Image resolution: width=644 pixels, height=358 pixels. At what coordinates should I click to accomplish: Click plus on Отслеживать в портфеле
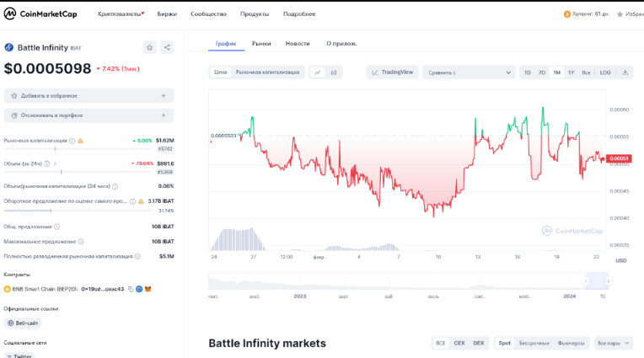click(164, 115)
